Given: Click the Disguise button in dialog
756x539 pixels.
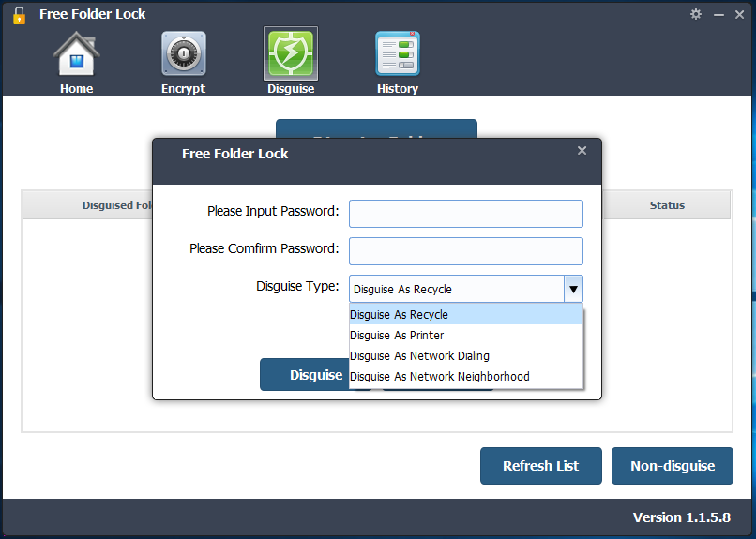Looking at the screenshot, I should (x=305, y=375).
